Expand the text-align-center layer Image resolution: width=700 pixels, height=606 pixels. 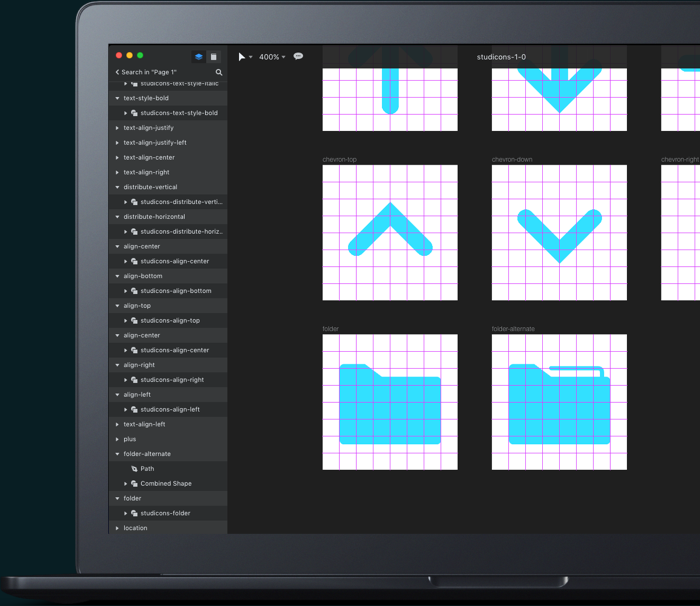point(117,158)
